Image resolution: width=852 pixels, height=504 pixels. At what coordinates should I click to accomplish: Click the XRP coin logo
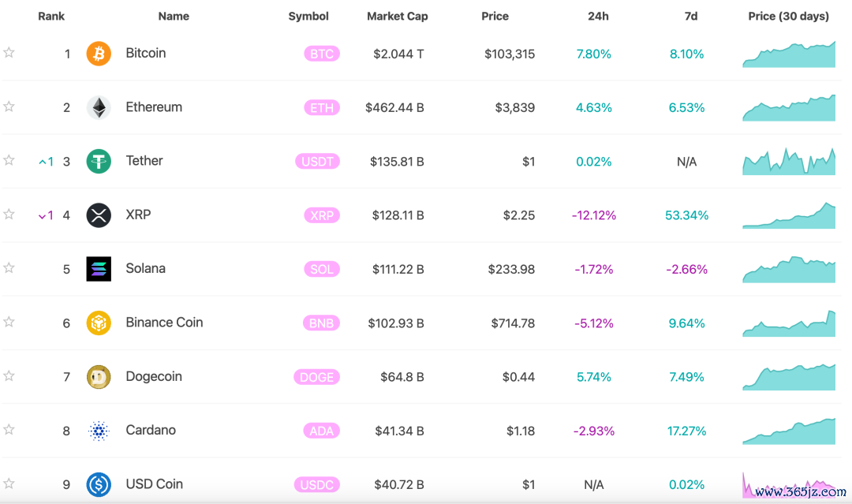click(99, 215)
